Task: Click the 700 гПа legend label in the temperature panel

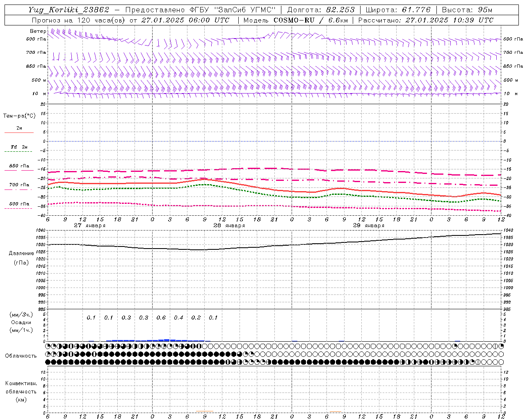Action: point(19,185)
